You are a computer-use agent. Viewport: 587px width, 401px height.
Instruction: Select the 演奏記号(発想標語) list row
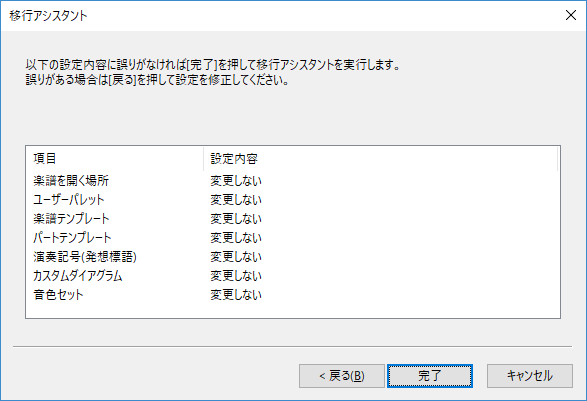tap(293, 257)
